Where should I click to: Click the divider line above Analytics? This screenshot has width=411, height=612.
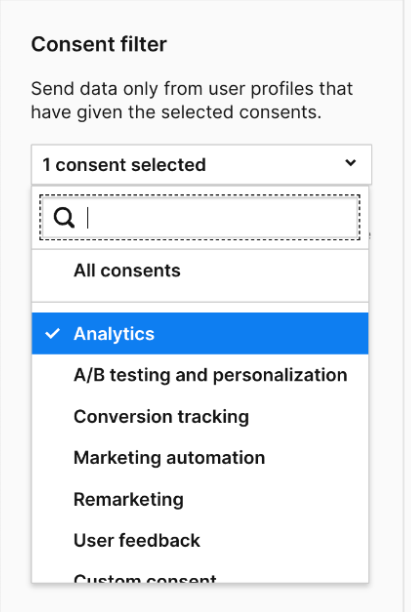(x=200, y=302)
